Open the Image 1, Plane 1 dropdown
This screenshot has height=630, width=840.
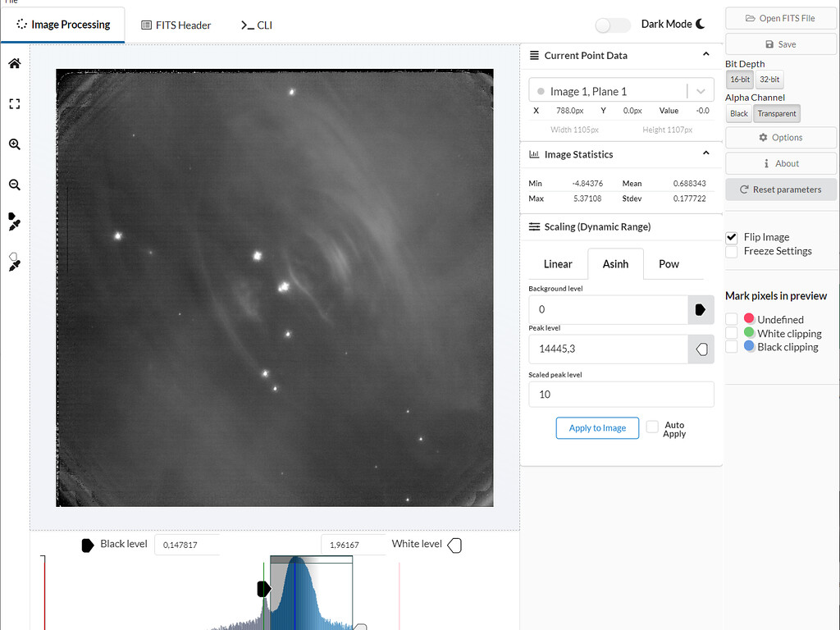(621, 91)
